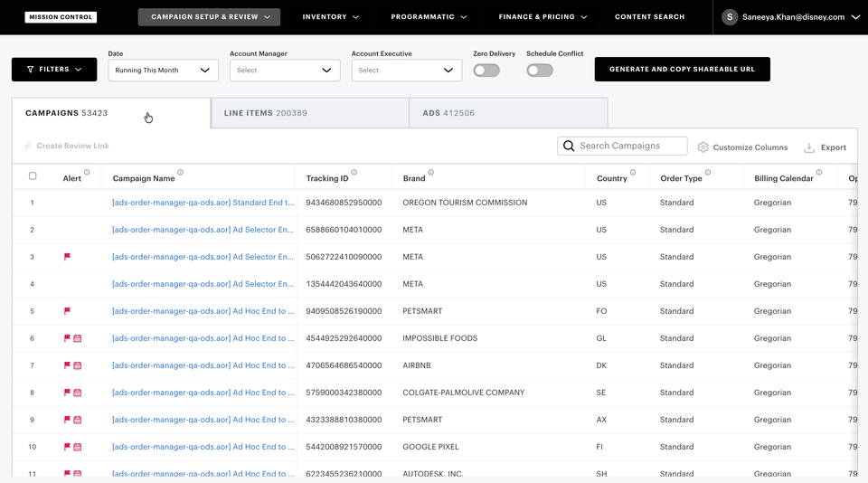Open the Finance & Pricing menu
The image size is (868, 483).
point(542,17)
